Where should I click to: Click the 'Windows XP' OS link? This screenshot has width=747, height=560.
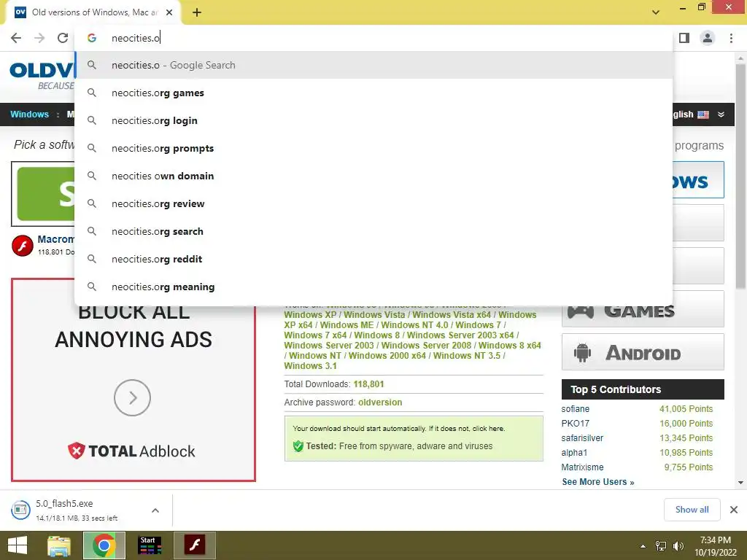coord(310,315)
